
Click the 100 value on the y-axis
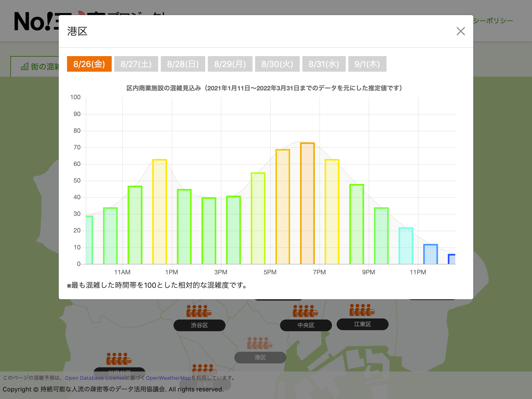[x=75, y=97]
